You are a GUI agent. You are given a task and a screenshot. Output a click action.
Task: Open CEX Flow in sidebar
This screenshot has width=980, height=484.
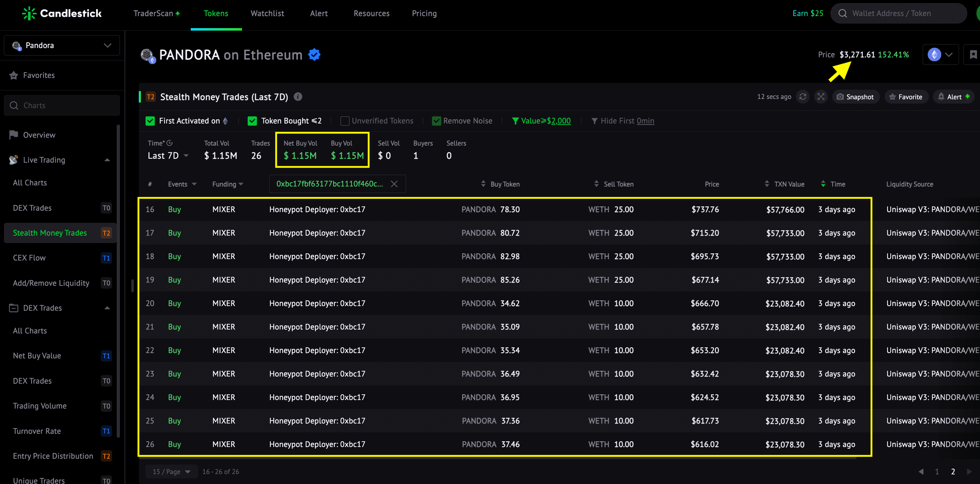[x=60, y=258]
